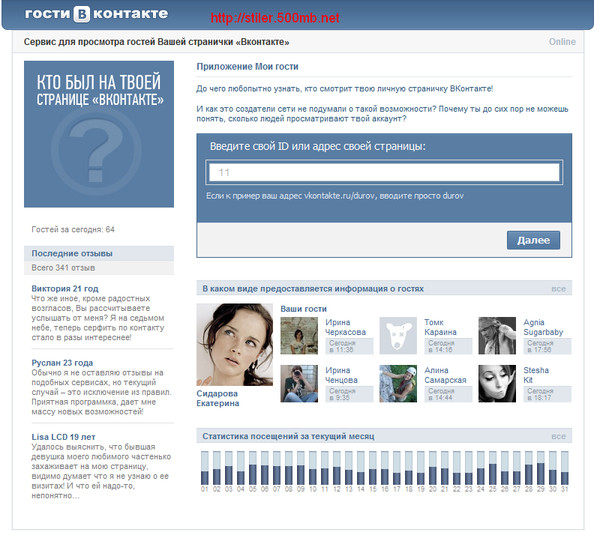Click the Алина Самарская name link
The width and height of the screenshot is (600, 553).
click(445, 375)
